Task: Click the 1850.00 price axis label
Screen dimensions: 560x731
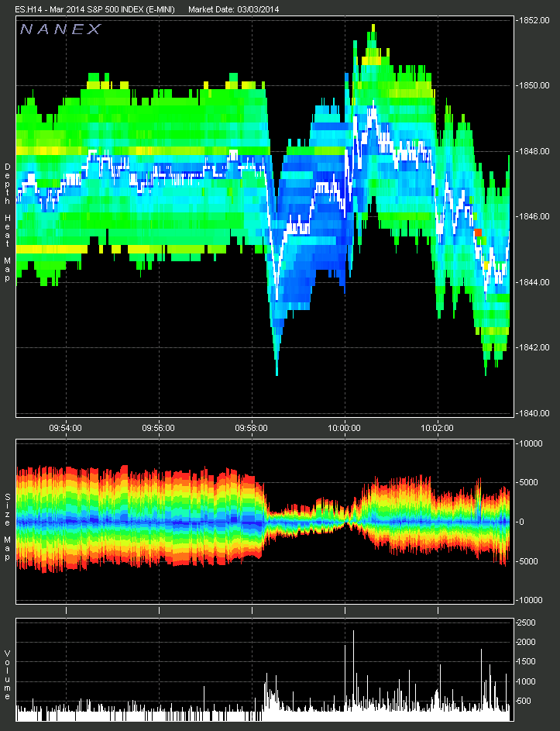Action: [x=534, y=85]
